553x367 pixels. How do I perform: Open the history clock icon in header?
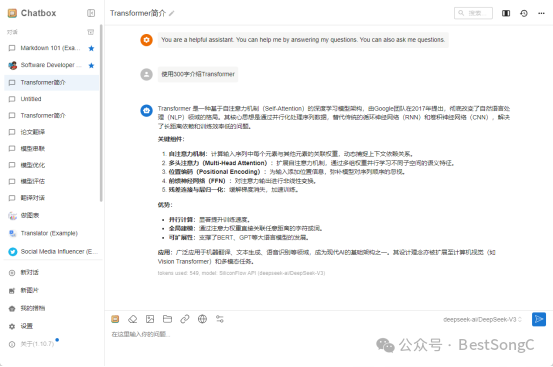pos(524,13)
